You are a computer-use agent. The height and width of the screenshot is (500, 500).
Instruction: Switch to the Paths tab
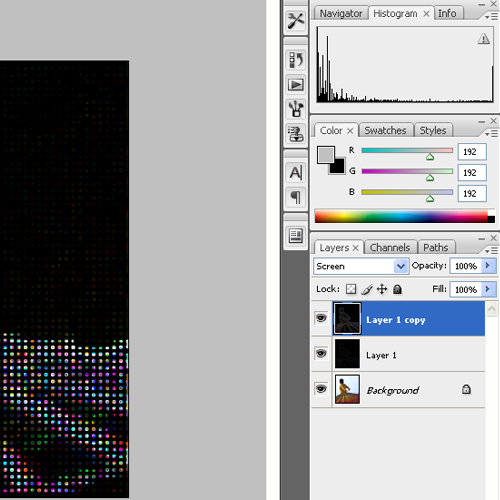pyautogui.click(x=435, y=248)
